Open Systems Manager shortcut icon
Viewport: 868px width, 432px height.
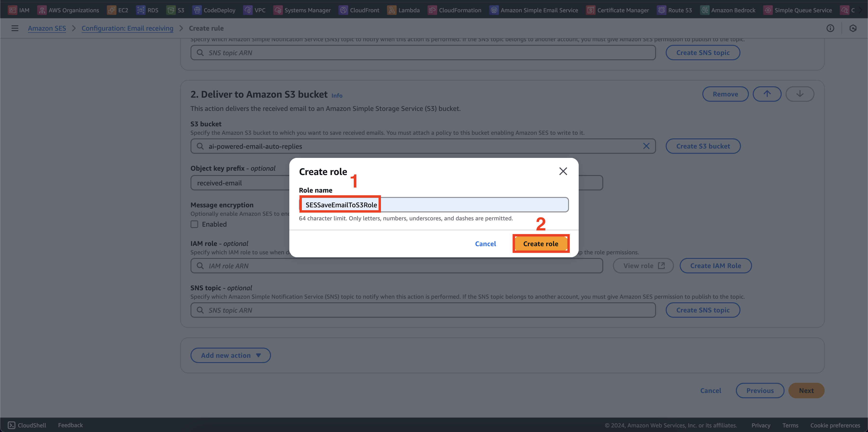[x=278, y=10]
